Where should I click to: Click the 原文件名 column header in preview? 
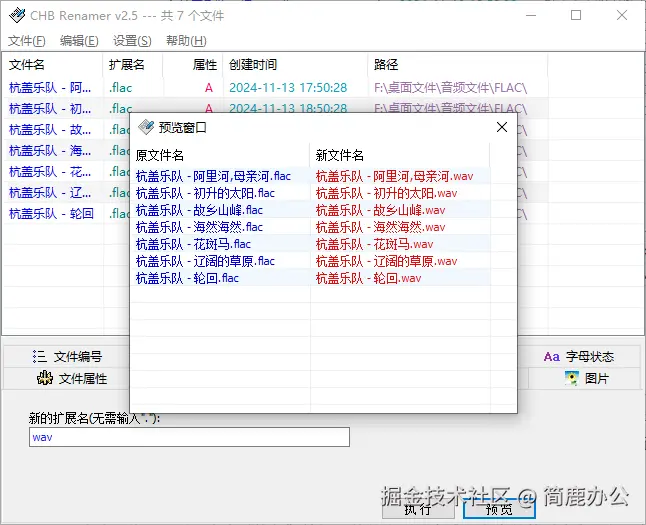point(220,155)
